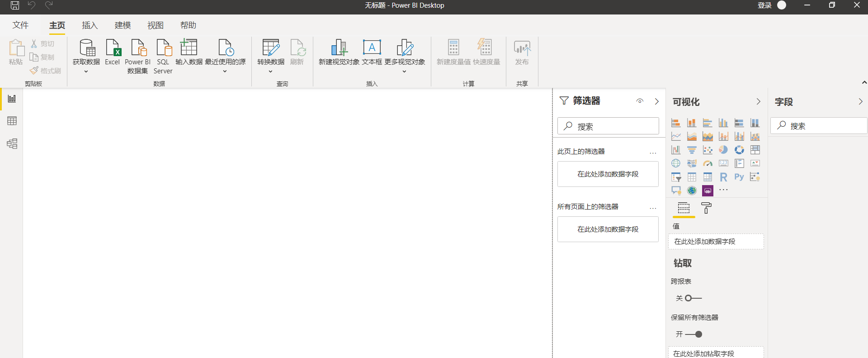This screenshot has height=358, width=868.
Task: Select the stacked area chart visual
Action: point(708,136)
